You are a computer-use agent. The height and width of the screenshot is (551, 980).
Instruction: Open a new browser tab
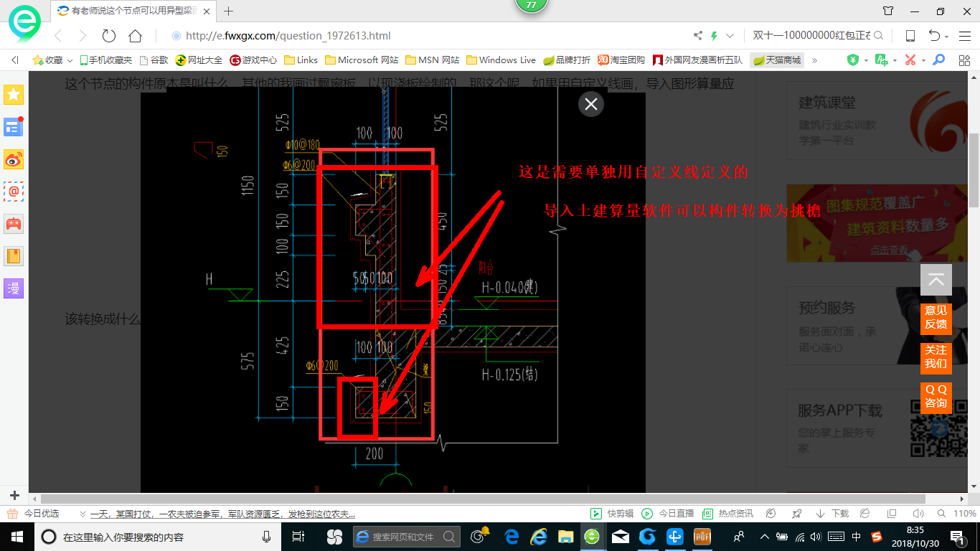pyautogui.click(x=229, y=11)
